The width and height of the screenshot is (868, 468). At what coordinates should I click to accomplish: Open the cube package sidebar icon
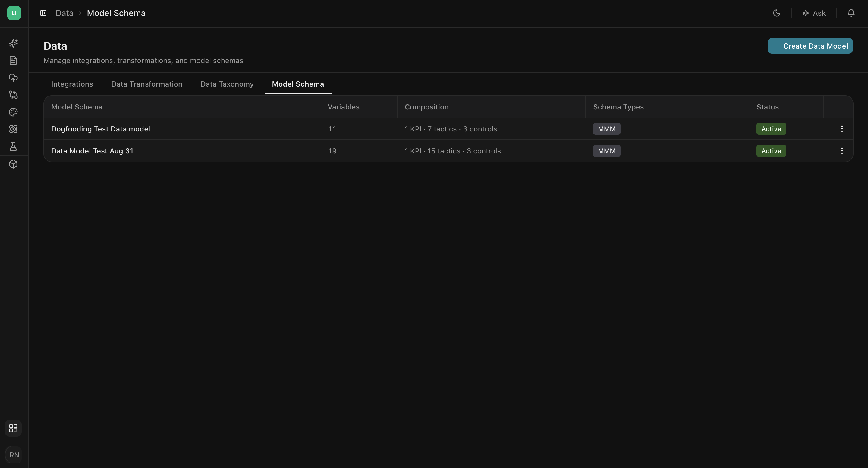click(14, 164)
